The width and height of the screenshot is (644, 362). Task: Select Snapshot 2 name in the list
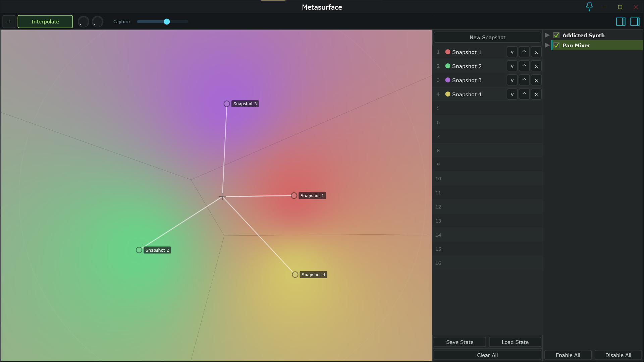(467, 66)
